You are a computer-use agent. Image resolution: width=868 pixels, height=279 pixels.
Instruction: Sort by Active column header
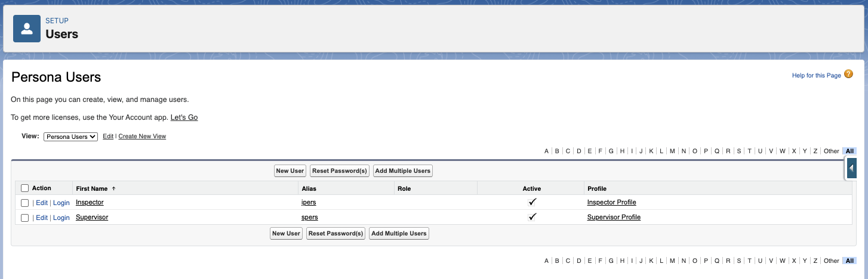pos(531,188)
